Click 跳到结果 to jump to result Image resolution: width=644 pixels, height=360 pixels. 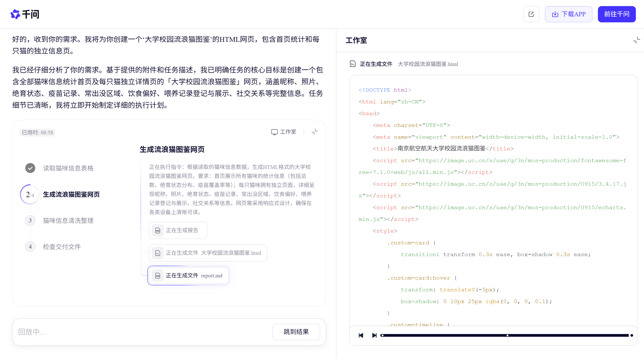pyautogui.click(x=296, y=332)
